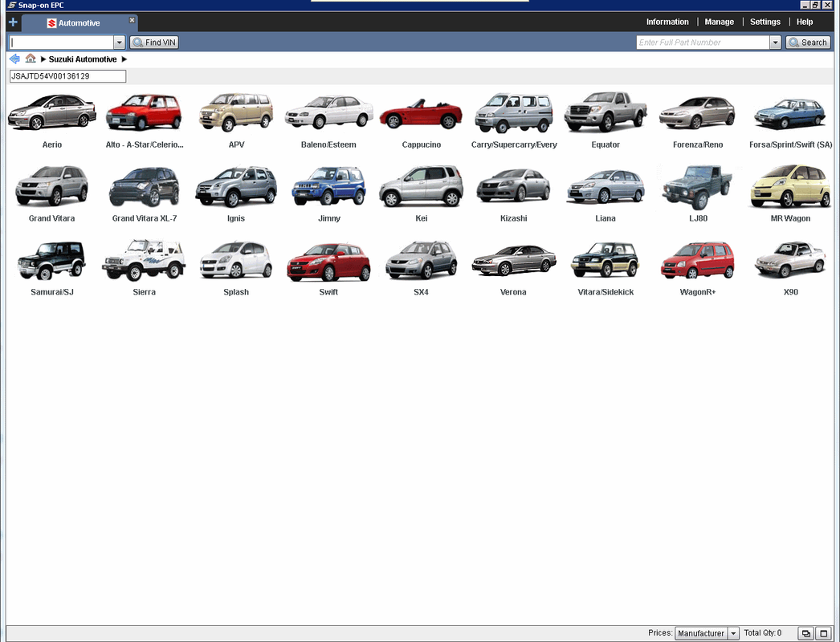Click the Snap-on EPC title bar logo
The width and height of the screenshot is (840, 642).
pos(12,5)
